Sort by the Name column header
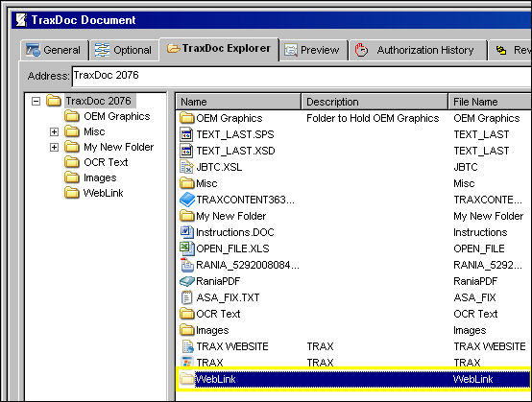The height and width of the screenshot is (402, 532). pyautogui.click(x=238, y=102)
